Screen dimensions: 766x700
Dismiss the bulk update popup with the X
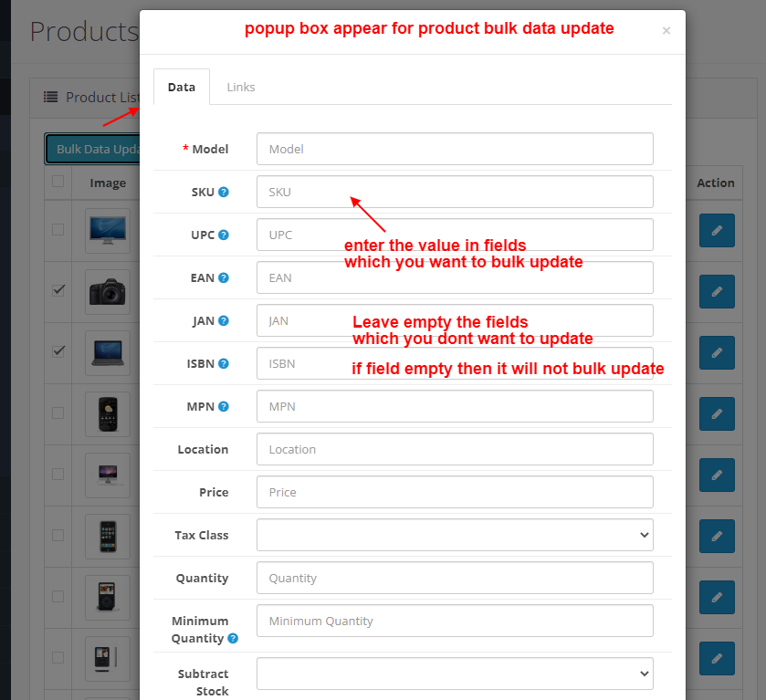point(666,30)
